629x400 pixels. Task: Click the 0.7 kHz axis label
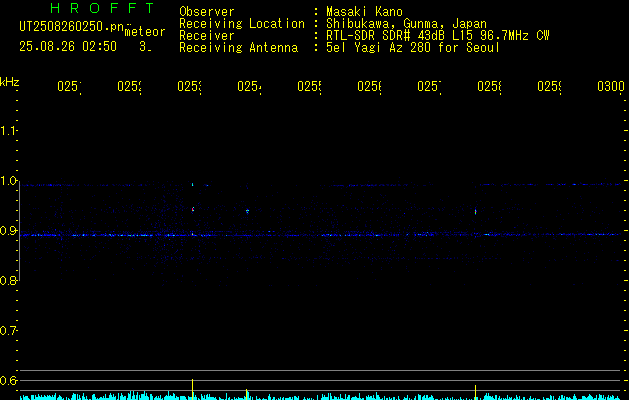click(x=8, y=331)
